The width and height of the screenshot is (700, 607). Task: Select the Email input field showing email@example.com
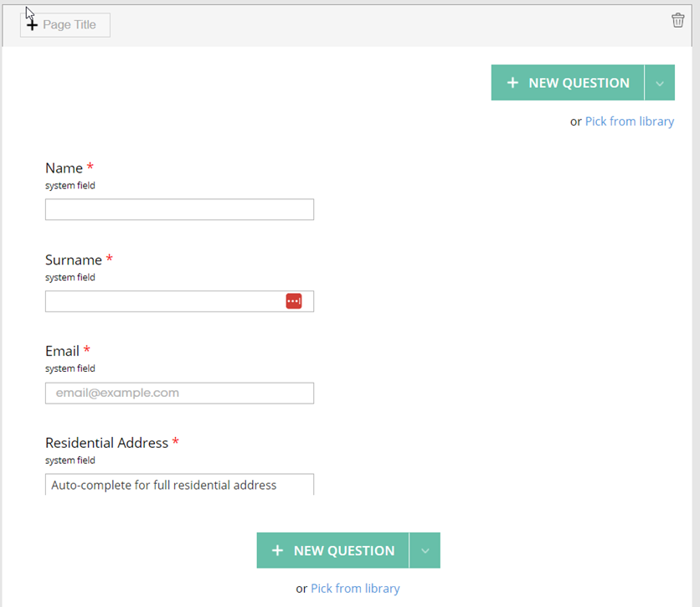[179, 393]
